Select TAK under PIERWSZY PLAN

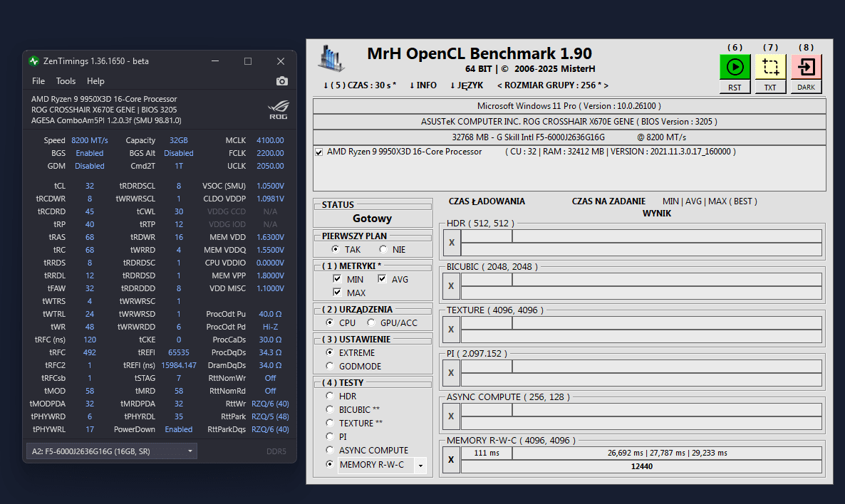tap(335, 249)
